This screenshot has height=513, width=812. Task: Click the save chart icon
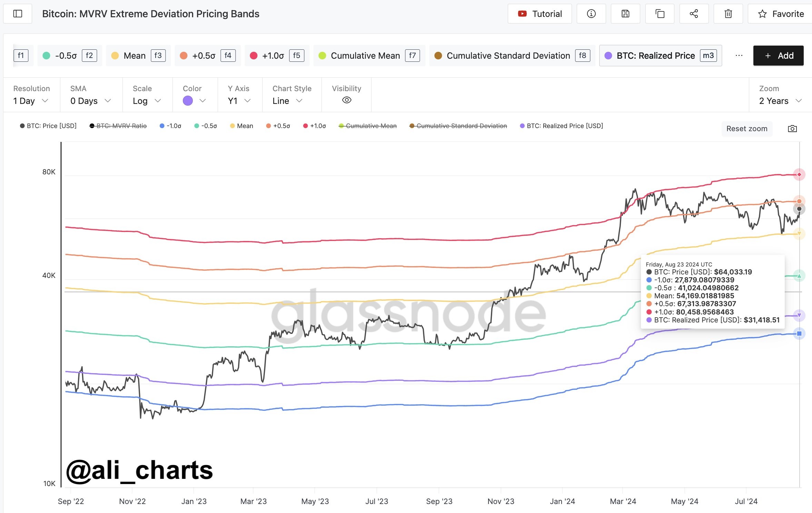point(625,14)
